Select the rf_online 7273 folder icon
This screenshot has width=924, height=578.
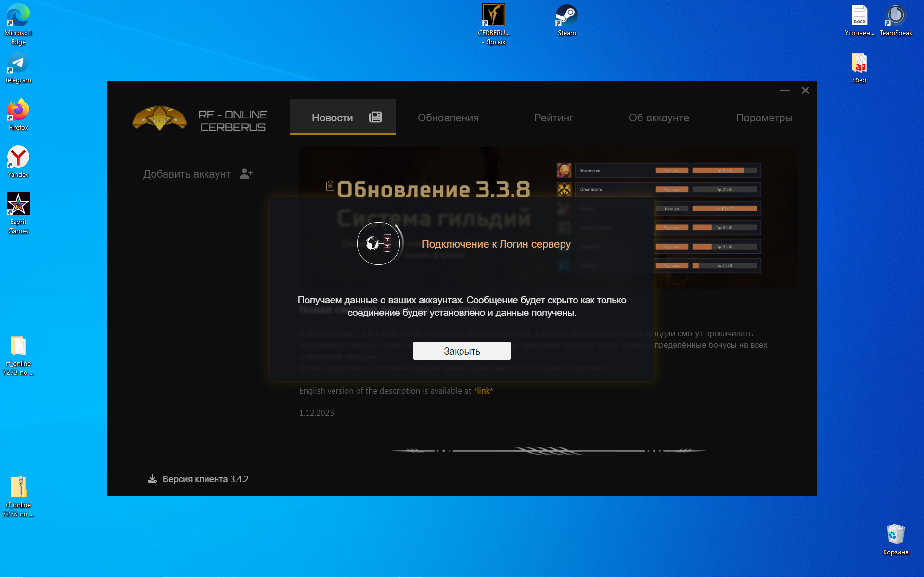tap(18, 355)
